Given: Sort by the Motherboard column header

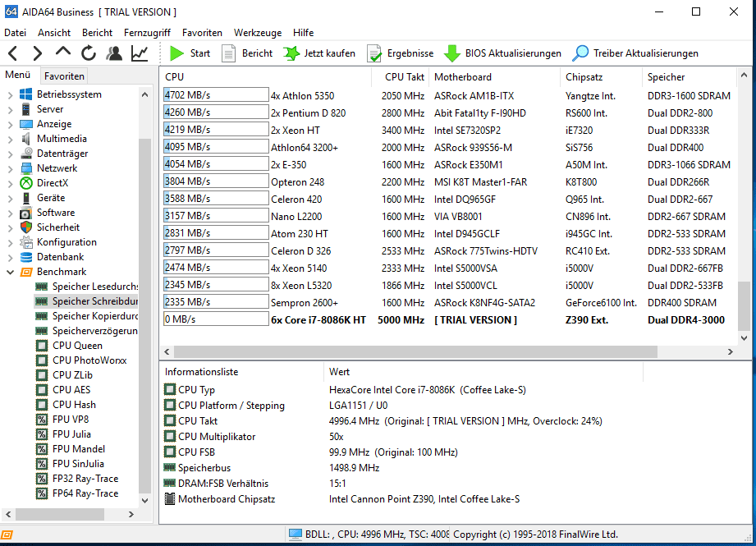Looking at the screenshot, I should point(495,77).
